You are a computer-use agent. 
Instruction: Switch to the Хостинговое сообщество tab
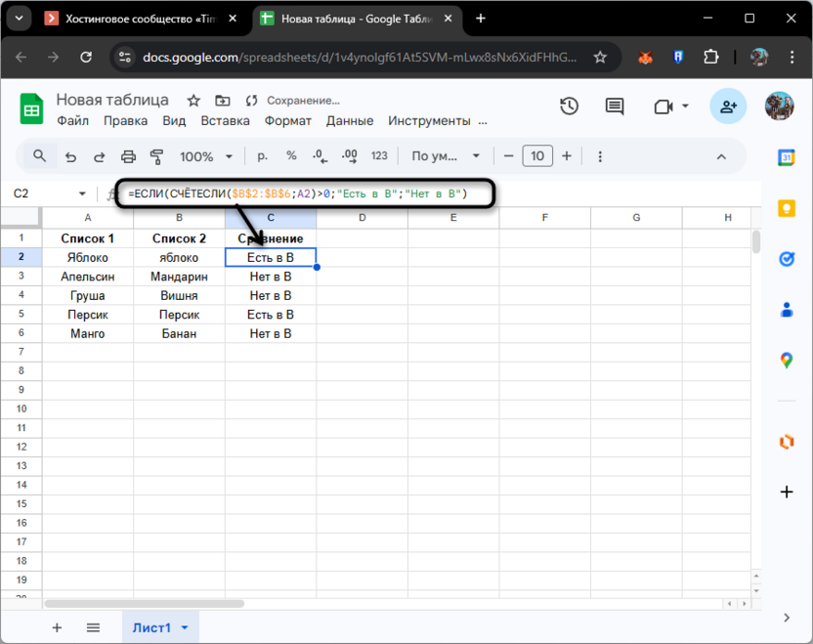(141, 19)
